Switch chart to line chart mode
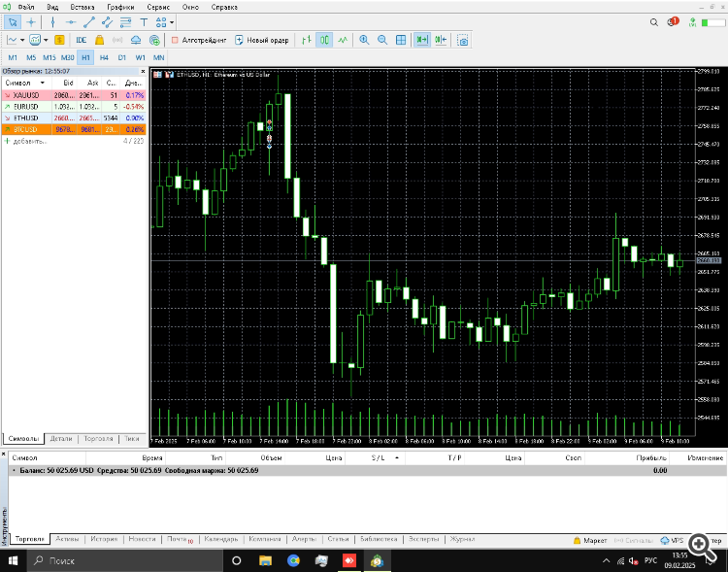 (x=343, y=40)
